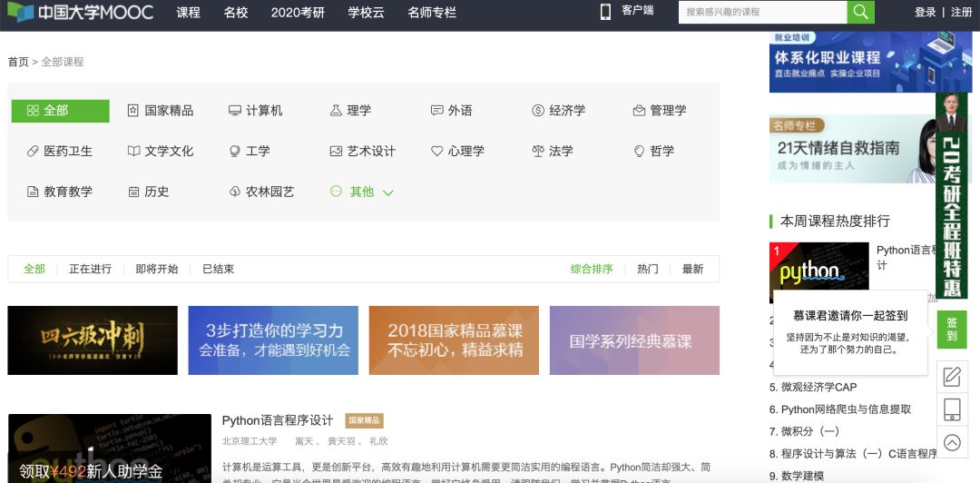Click the heart icon beside 心理学
Viewport: 980px width, 483px height.
click(x=436, y=151)
